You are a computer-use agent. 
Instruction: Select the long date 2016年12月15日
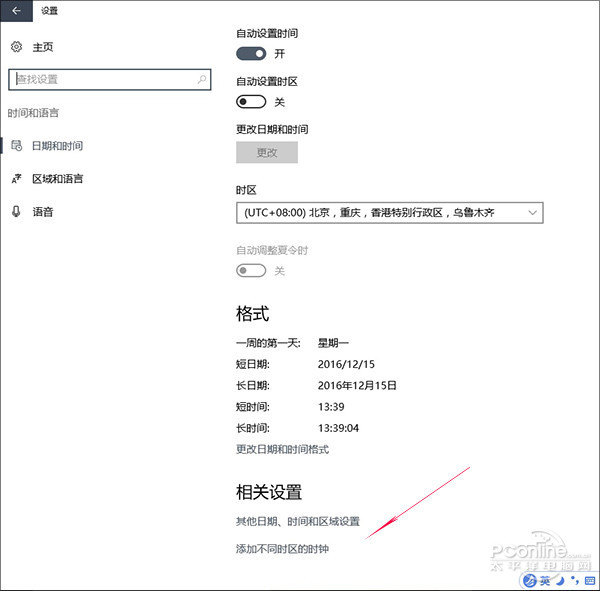point(357,385)
